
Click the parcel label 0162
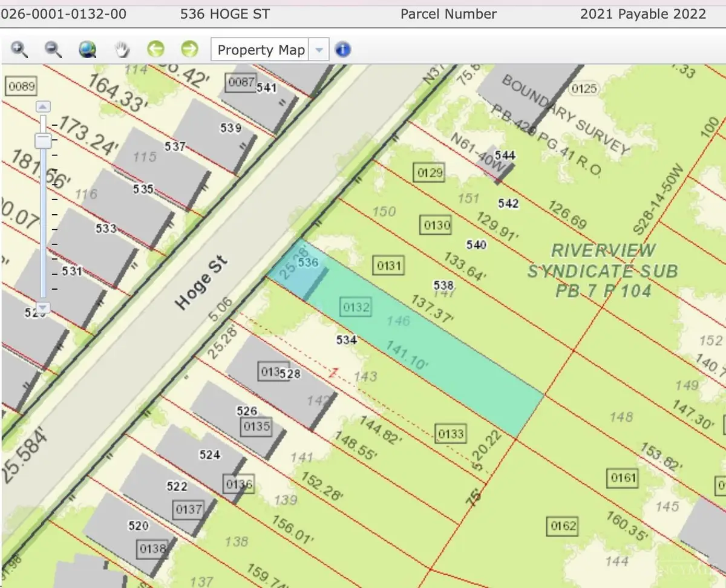point(563,526)
